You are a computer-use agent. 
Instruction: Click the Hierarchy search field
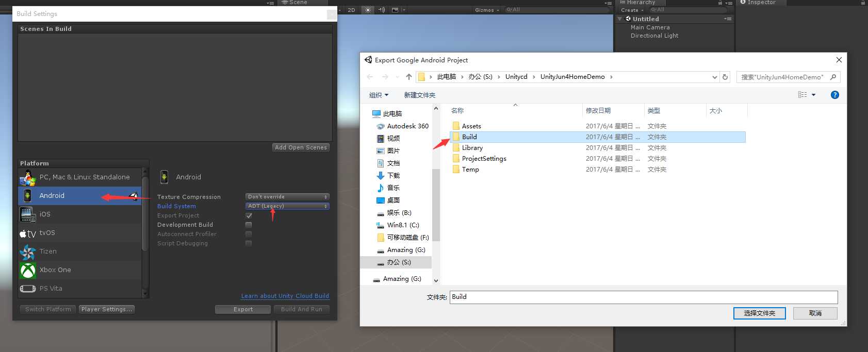coord(689,10)
